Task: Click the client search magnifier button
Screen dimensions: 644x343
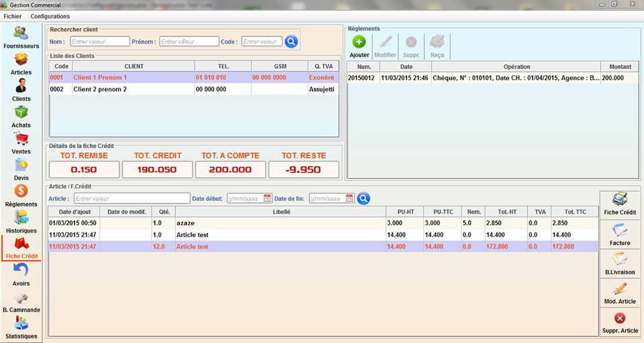Action: tap(291, 42)
